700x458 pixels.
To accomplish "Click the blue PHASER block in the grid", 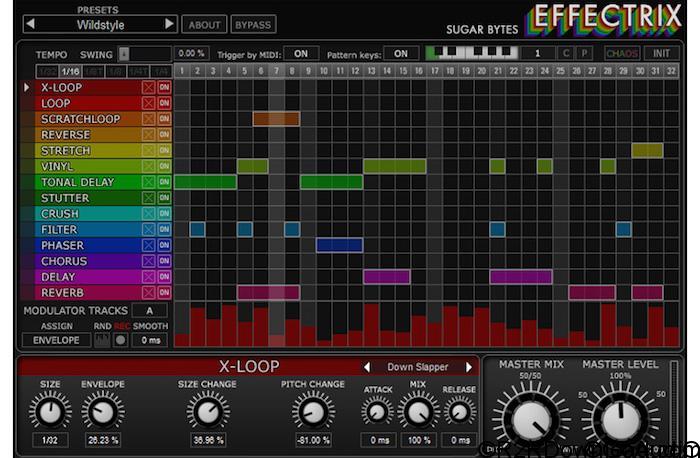I will [339, 245].
